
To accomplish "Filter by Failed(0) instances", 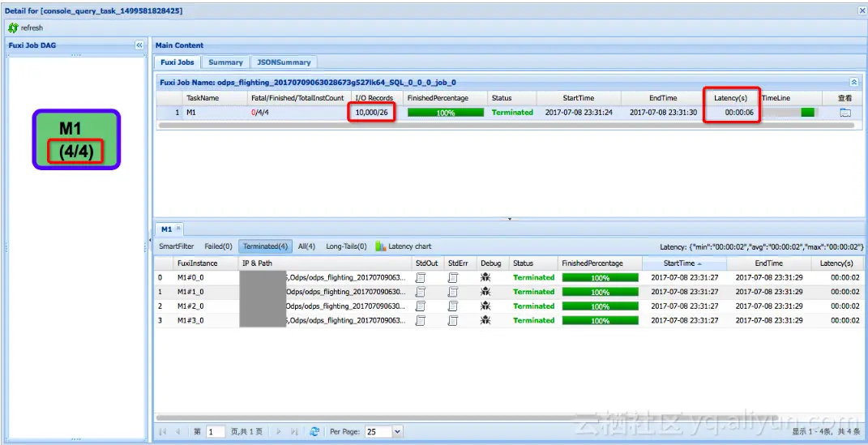I will pyautogui.click(x=218, y=246).
